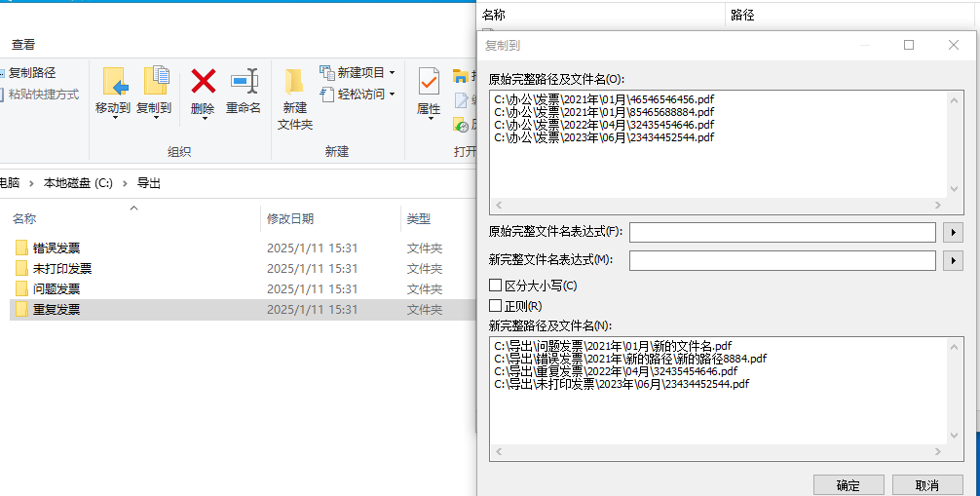The image size is (980, 496).
Task: Sort by 名称 column in Explorer
Action: point(24,218)
